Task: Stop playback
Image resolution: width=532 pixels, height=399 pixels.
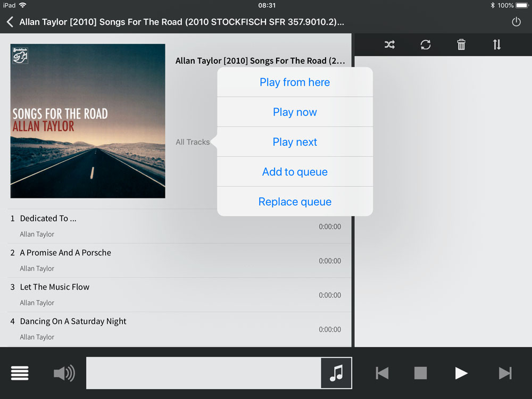Action: pos(421,373)
